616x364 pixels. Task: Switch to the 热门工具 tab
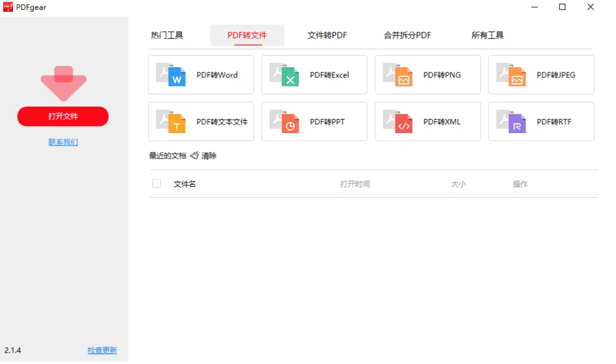[x=167, y=35]
